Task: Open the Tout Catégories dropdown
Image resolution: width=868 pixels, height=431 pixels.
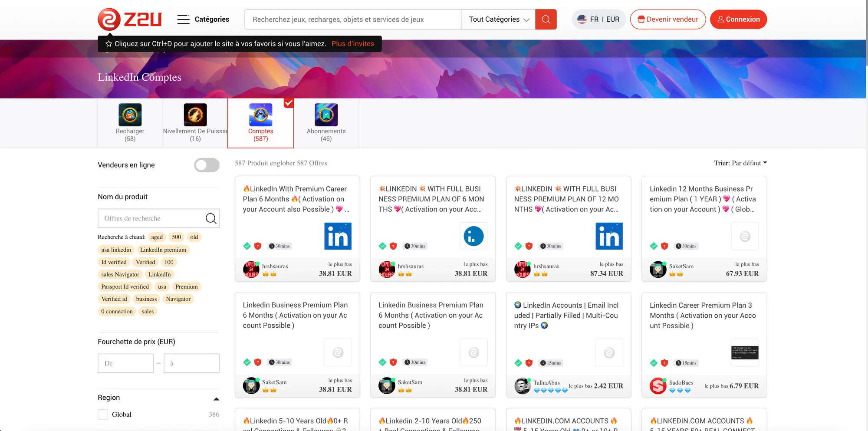Action: [x=498, y=19]
